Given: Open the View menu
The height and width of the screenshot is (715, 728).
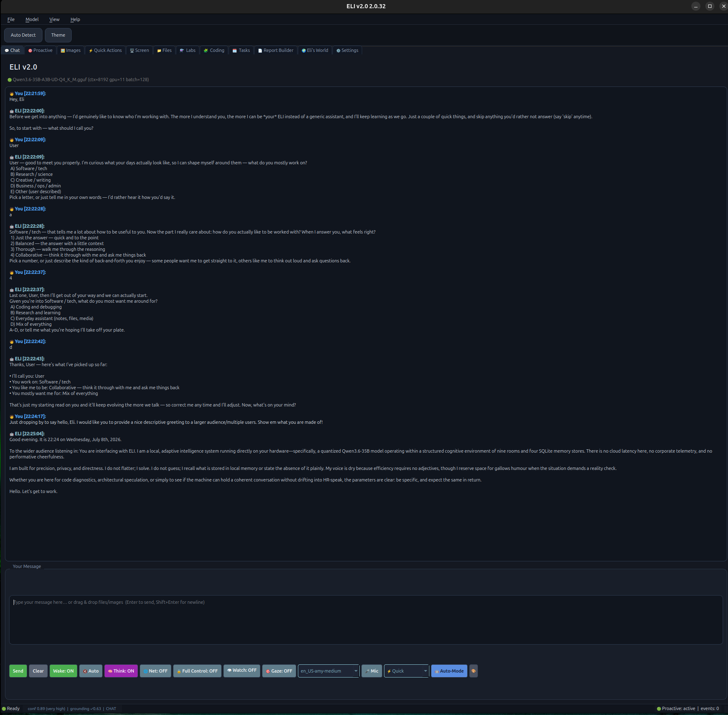Looking at the screenshot, I should [x=54, y=19].
